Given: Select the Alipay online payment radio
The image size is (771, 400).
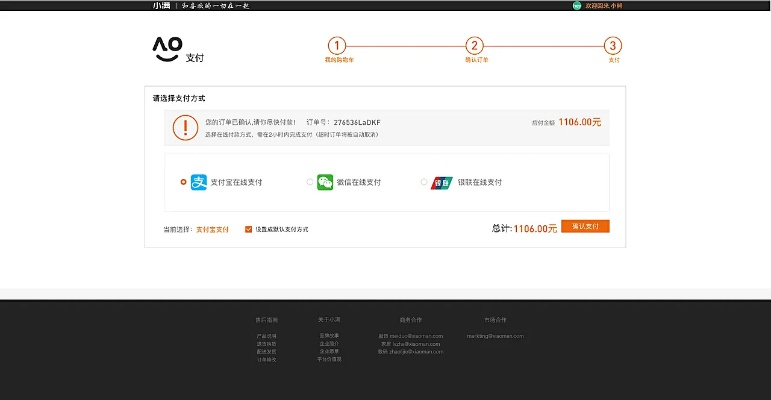Looking at the screenshot, I should [x=183, y=182].
